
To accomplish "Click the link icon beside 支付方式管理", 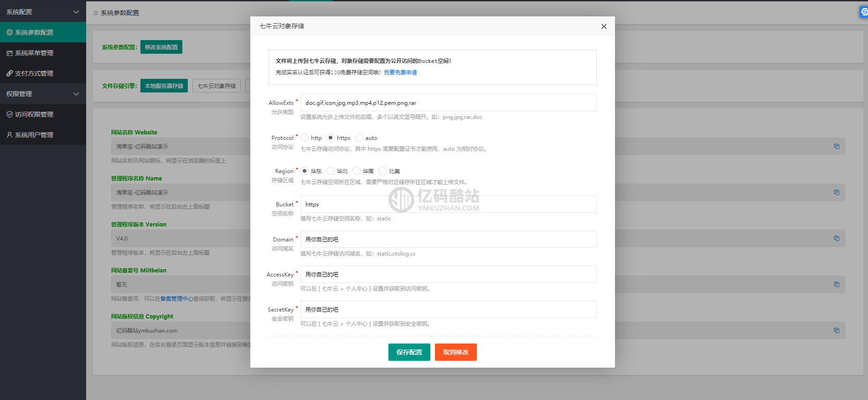I will click(10, 73).
